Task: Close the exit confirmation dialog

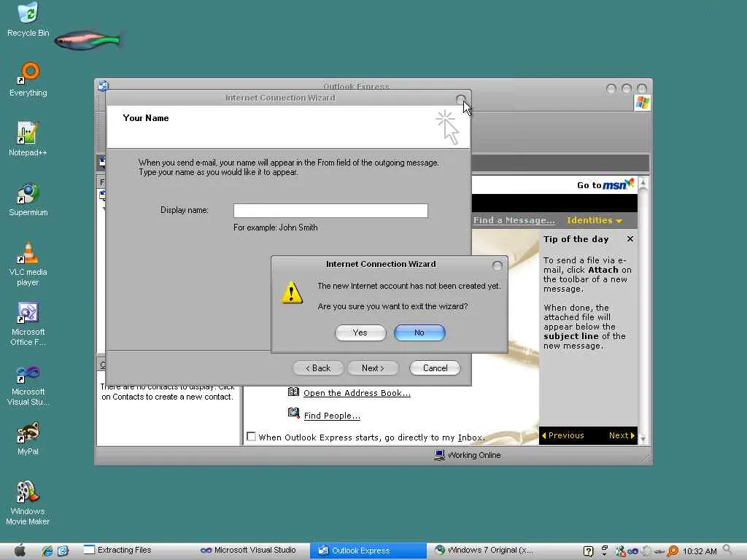Action: click(x=497, y=266)
